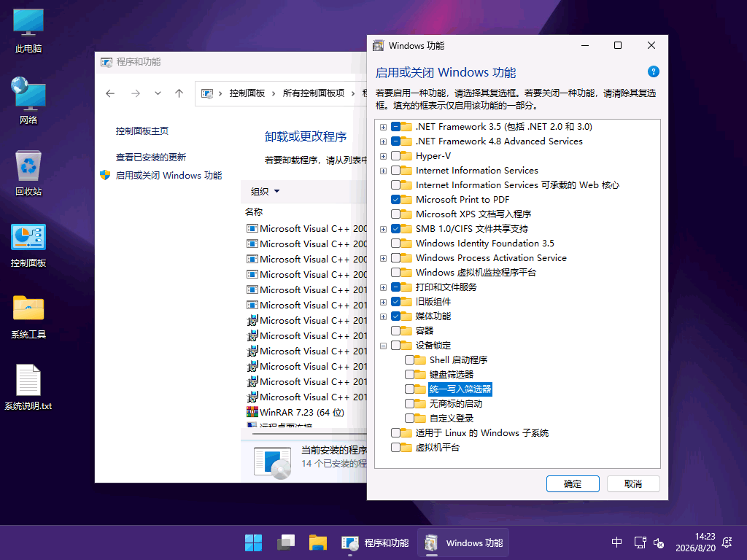747x560 pixels.
Task: Open the notification bell icon in tray
Action: [727, 542]
